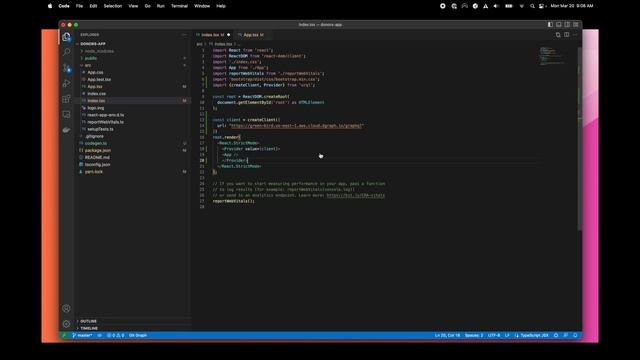Change Spaces: 2 indentation setting

coord(473,336)
